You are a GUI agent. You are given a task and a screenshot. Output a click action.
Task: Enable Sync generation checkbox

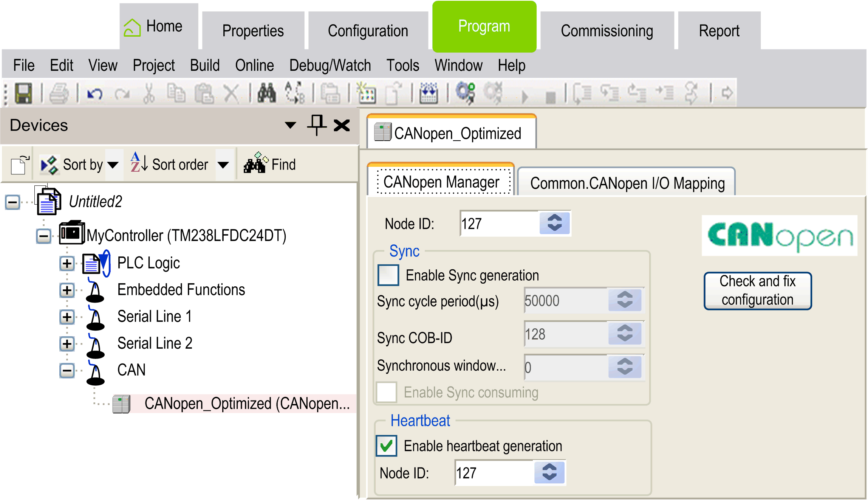(388, 275)
